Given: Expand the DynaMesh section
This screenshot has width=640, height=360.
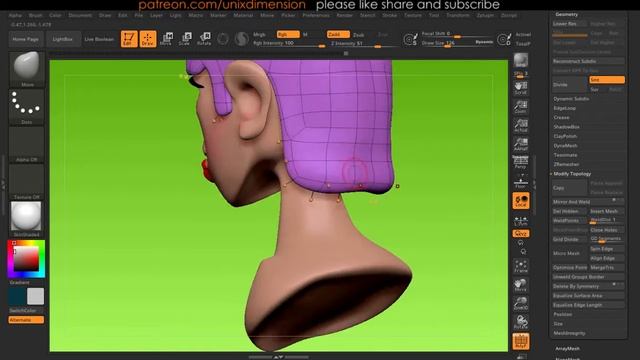Looking at the screenshot, I should [565, 146].
